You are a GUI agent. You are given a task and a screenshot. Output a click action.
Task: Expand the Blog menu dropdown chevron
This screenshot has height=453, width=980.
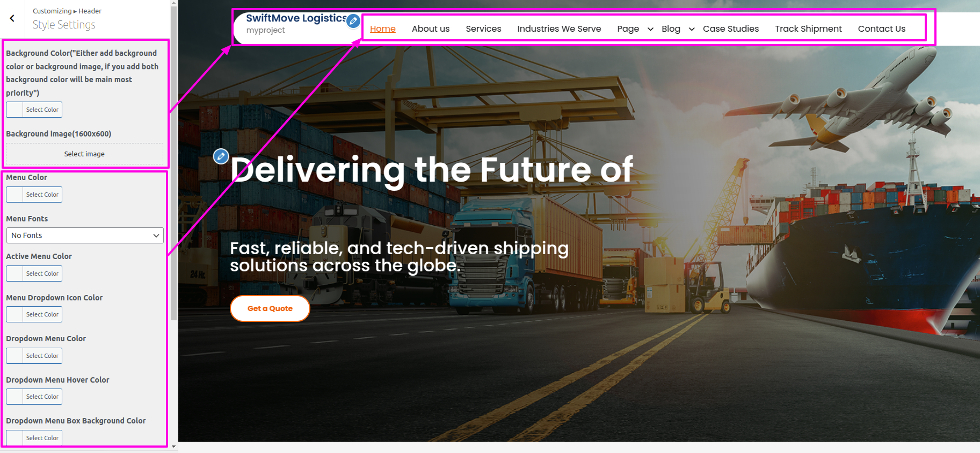coord(692,29)
